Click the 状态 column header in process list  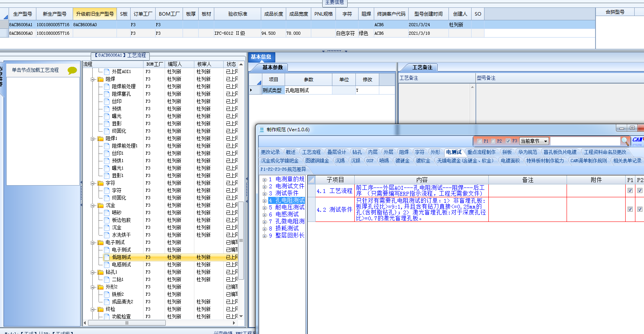(x=231, y=64)
